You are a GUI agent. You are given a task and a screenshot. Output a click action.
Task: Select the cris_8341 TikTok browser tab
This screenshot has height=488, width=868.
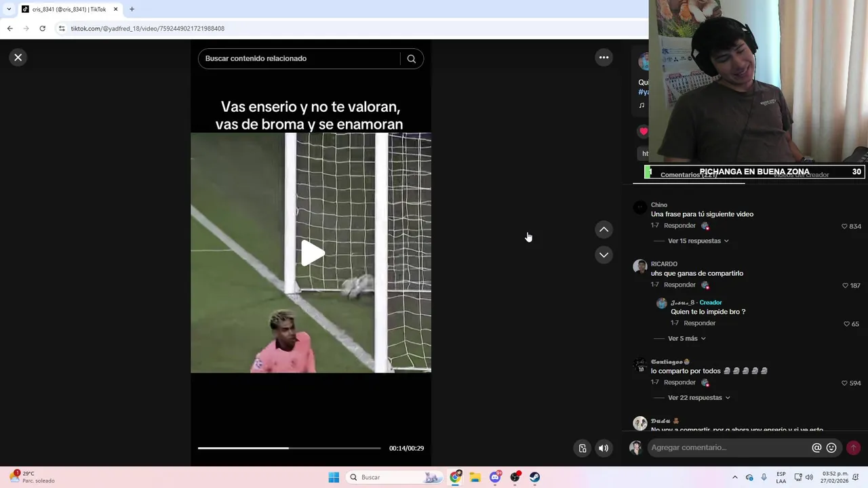69,9
